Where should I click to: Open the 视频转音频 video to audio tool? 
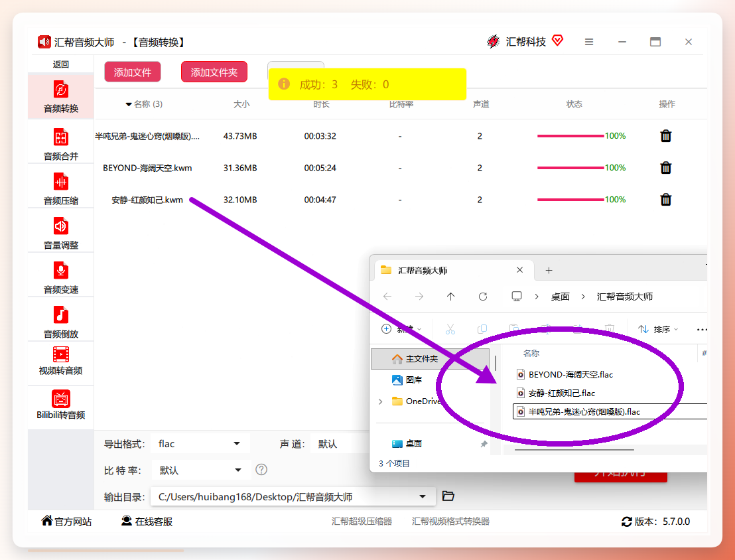coord(61,360)
